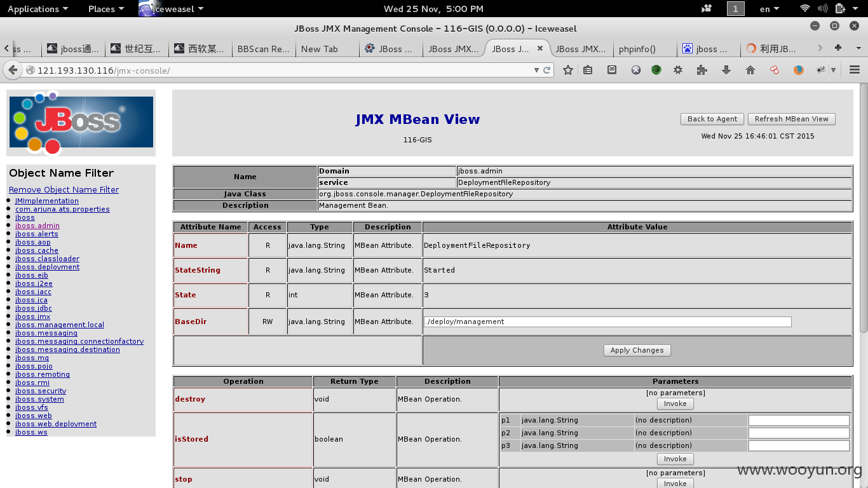Click the bug extension icon in toolbar
Screen dimensions: 868x488
pos(820,70)
